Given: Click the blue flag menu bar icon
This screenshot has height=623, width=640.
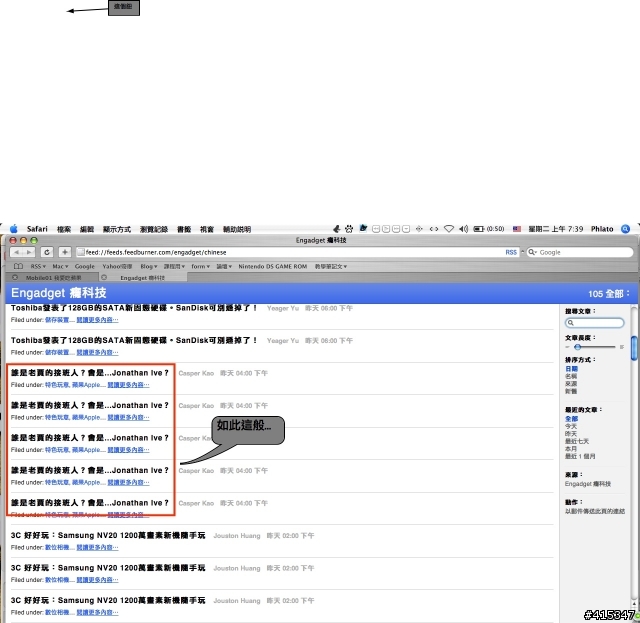Looking at the screenshot, I should click(x=363, y=228).
